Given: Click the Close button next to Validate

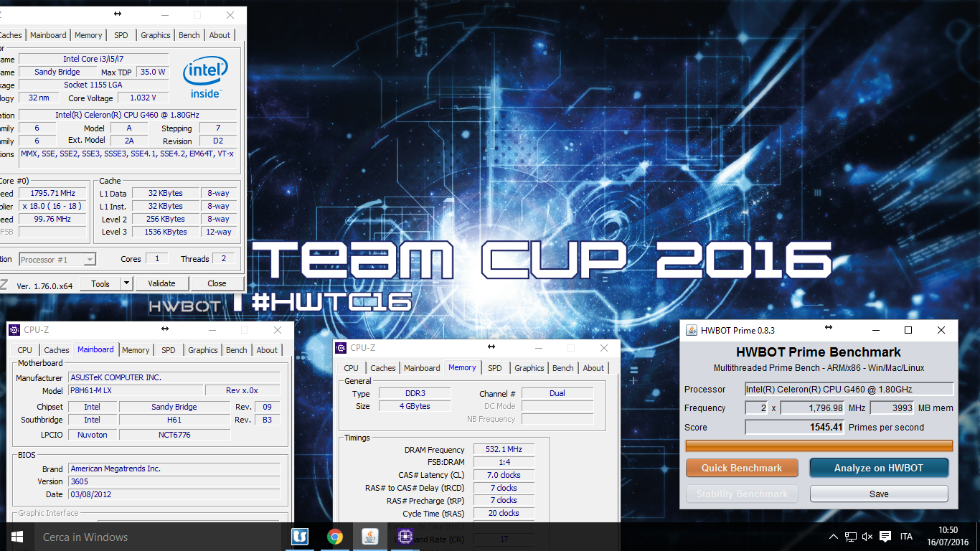Looking at the screenshot, I should (x=217, y=283).
